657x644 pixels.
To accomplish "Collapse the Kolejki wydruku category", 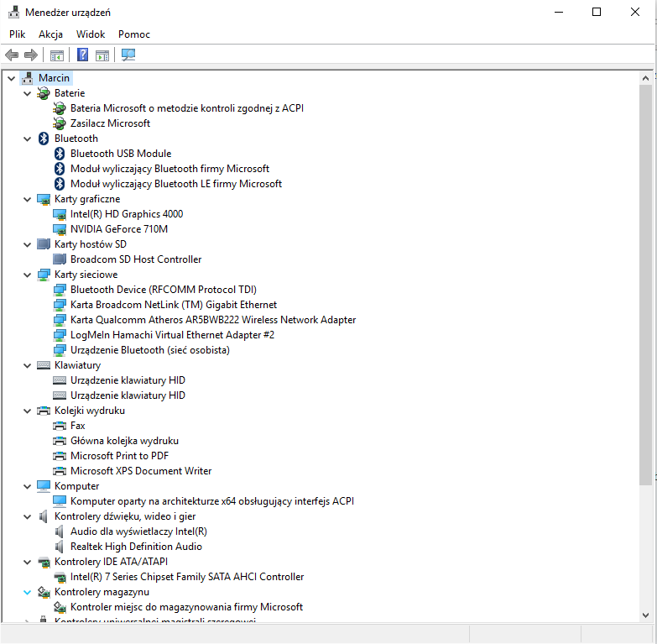I will (x=27, y=411).
